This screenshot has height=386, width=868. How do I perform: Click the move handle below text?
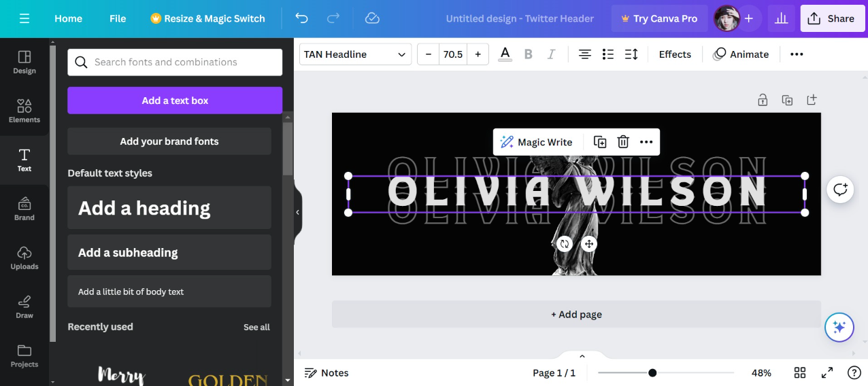589,243
